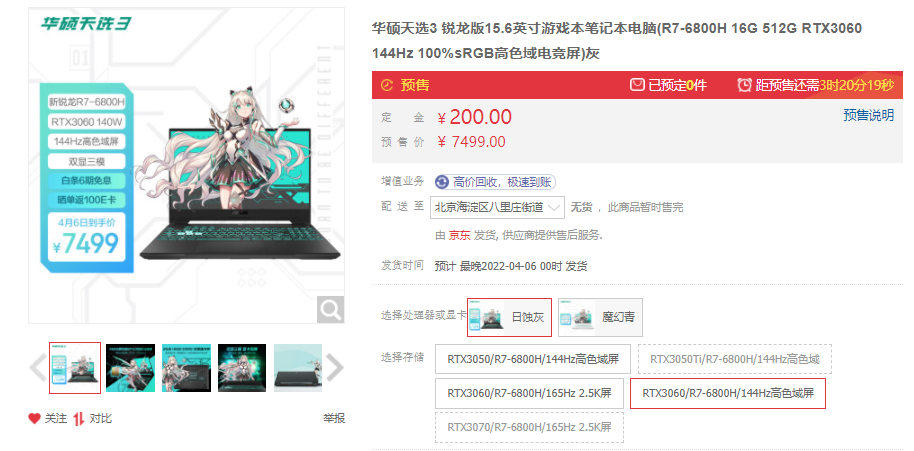Click the 京东 seller link
The image size is (914, 451).
click(x=459, y=235)
